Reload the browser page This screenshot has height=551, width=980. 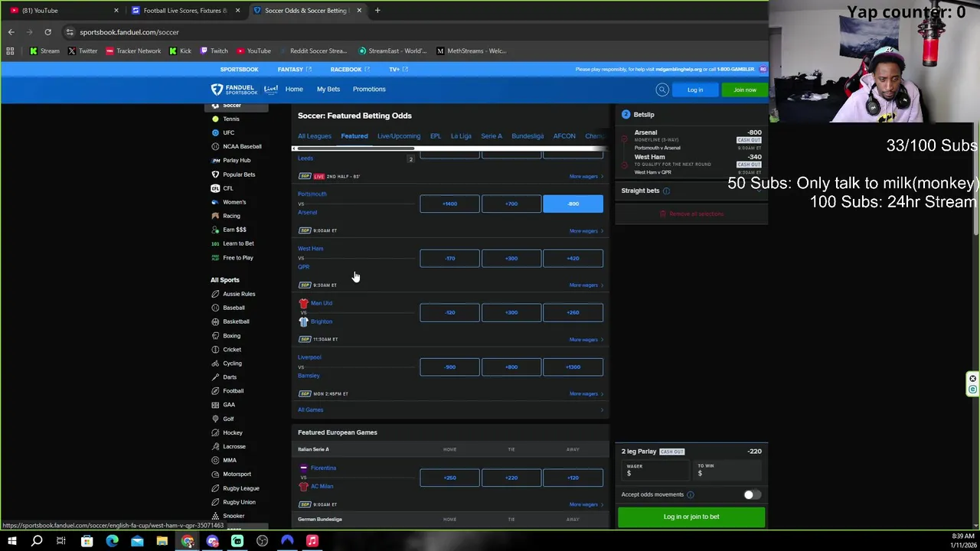pyautogui.click(x=47, y=32)
